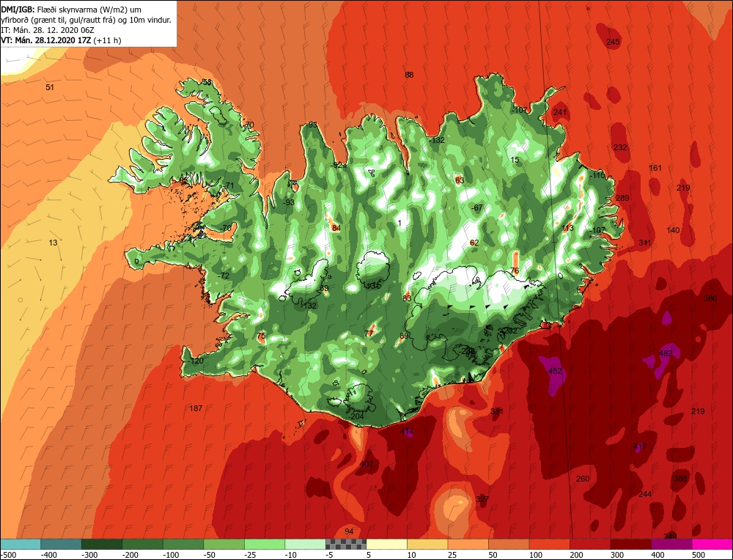Select the pale green swatch between -10 and -5
Viewport: 733px width, 560px height.
coord(305,544)
